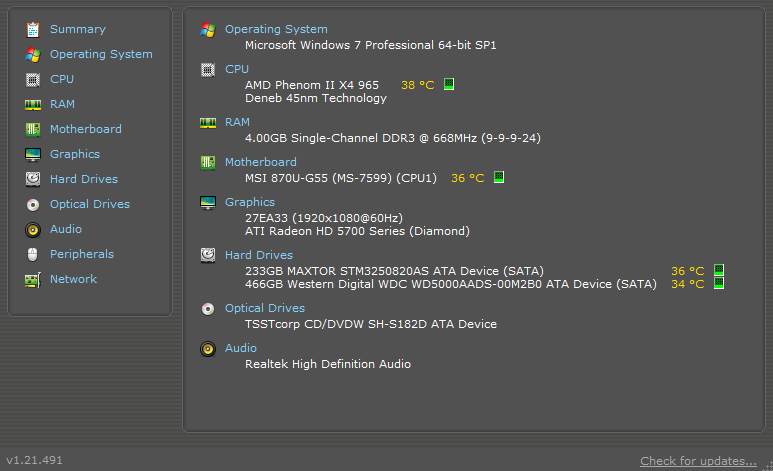
Task: Click the Summary clipboard icon in sidebar
Action: [33, 30]
